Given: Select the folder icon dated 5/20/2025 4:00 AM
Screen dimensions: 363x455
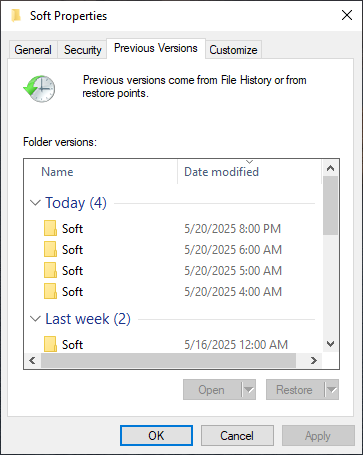Looking at the screenshot, I should [x=50, y=292].
